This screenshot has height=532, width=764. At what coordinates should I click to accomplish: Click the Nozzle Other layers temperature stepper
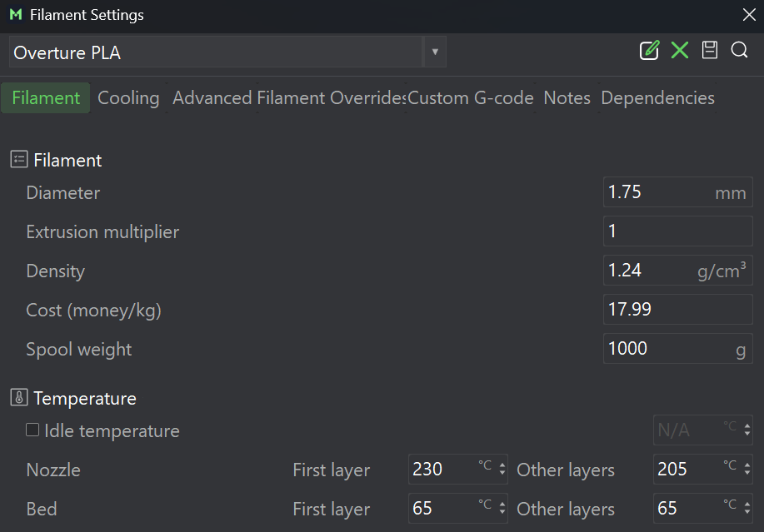(747, 469)
